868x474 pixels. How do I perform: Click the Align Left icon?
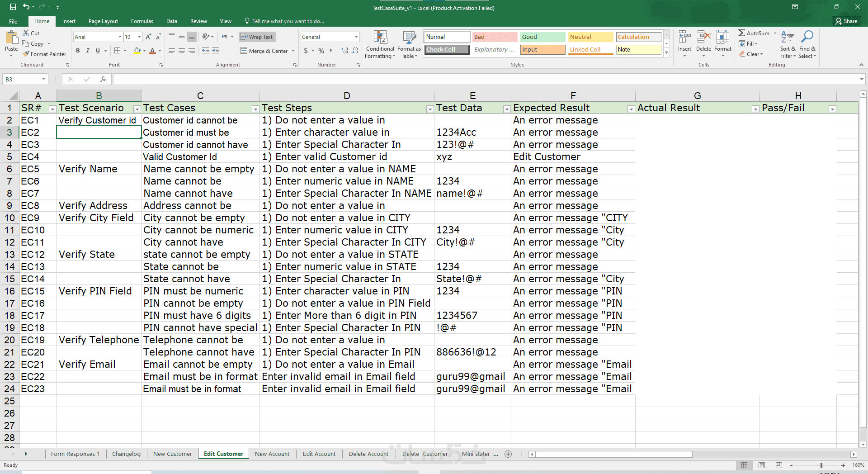click(172, 51)
